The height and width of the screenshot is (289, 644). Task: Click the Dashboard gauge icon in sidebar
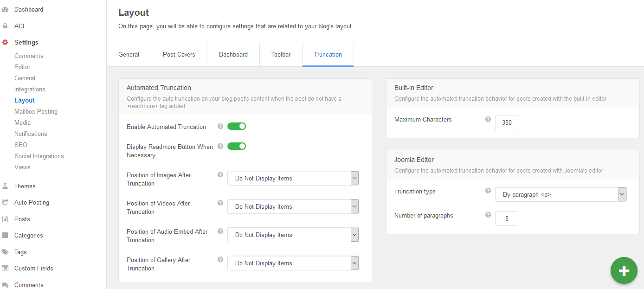tap(5, 9)
